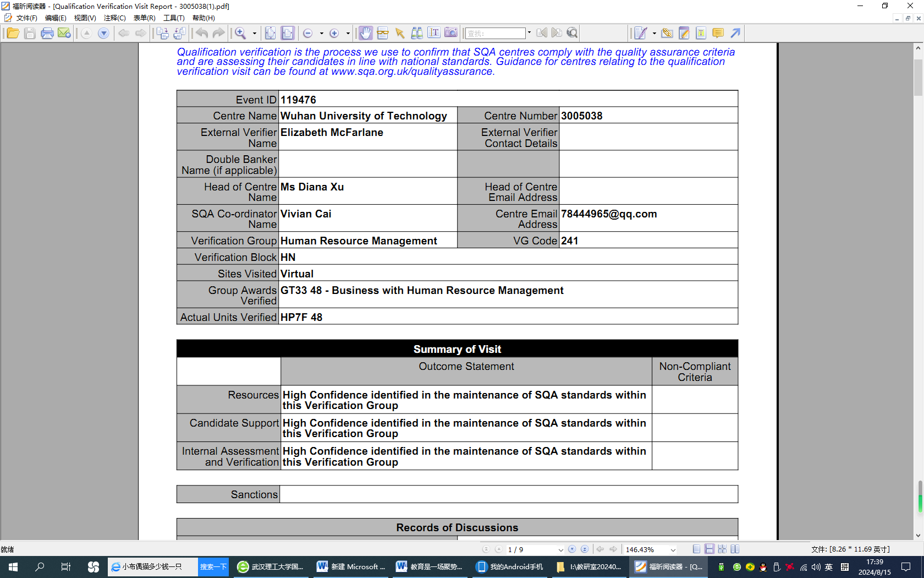The width and height of the screenshot is (924, 578).
Task: Select the Typewriter text tool
Action: pos(701,34)
